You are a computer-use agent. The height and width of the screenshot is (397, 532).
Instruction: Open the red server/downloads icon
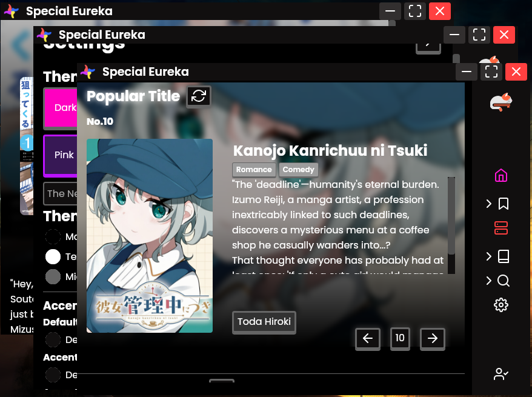tap(500, 228)
